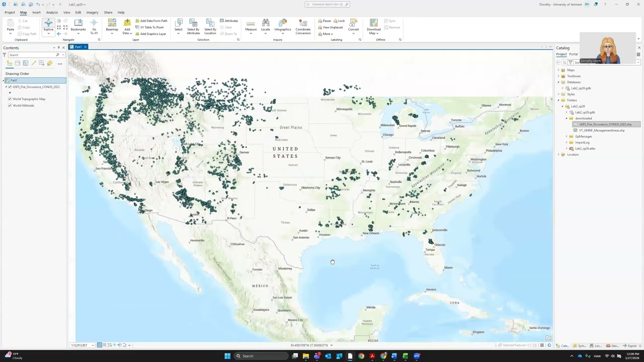Uncheck the USFS_Fire_Occurence_CONUS_2022 layer
Screen dimensions: 644x362
[x=10, y=87]
